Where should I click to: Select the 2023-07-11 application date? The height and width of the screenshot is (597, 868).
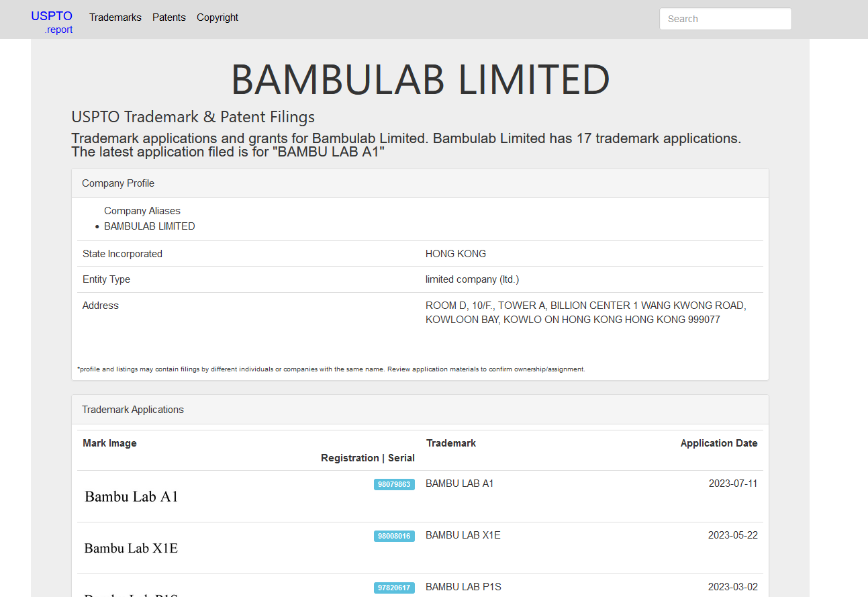coord(733,484)
